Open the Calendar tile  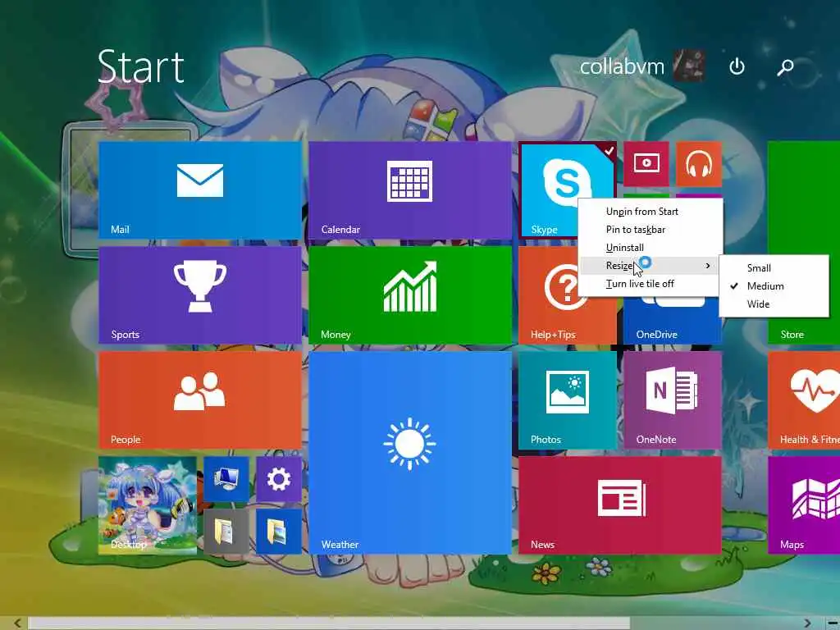point(410,189)
